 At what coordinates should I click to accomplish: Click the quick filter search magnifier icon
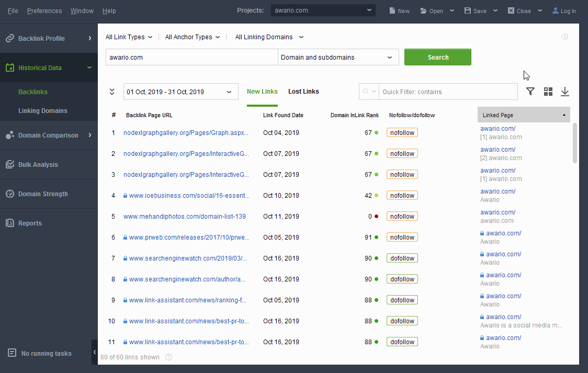(x=366, y=92)
